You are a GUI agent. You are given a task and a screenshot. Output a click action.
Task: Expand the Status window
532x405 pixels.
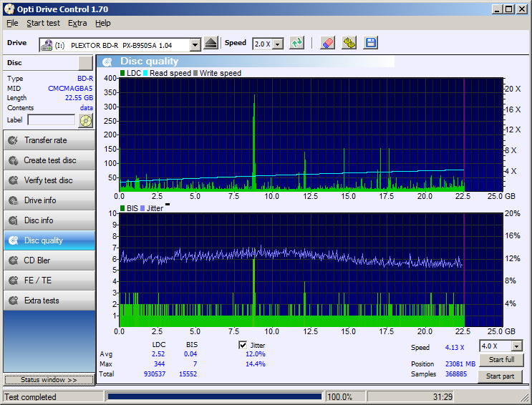(49, 379)
